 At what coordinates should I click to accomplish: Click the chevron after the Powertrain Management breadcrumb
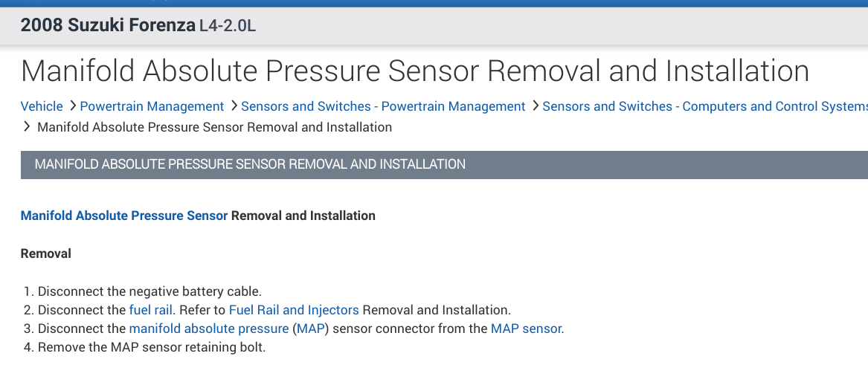[x=234, y=106]
